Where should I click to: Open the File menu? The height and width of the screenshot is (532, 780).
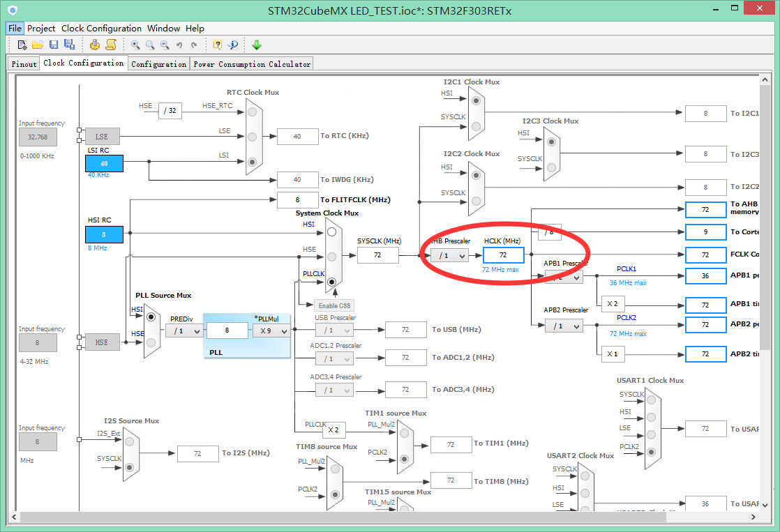tap(15, 29)
